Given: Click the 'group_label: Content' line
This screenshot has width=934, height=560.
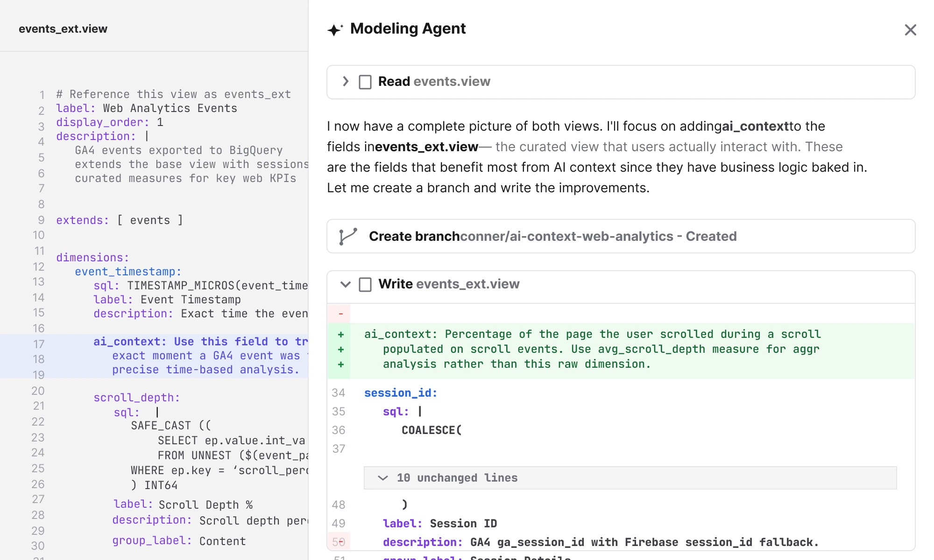Looking at the screenshot, I should tap(179, 541).
